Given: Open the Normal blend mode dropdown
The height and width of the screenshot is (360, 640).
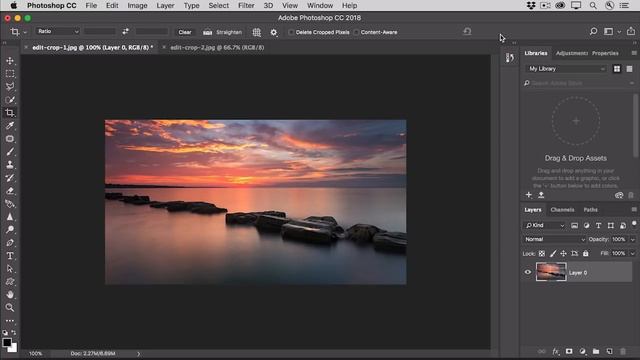Looking at the screenshot, I should (x=554, y=239).
